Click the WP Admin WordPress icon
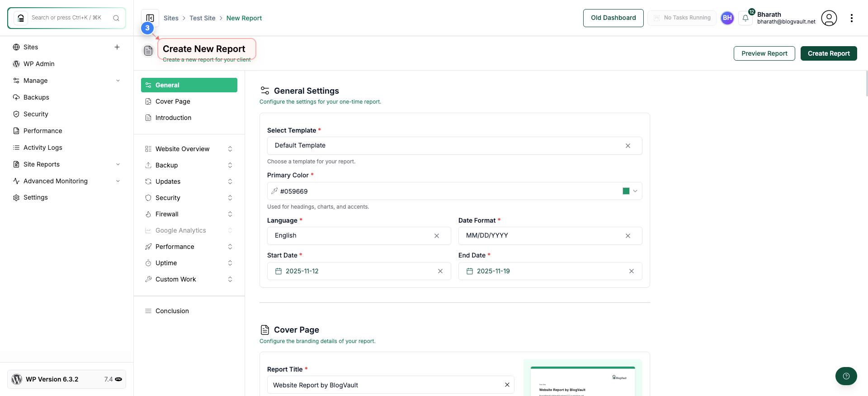This screenshot has height=396, width=868. [x=16, y=64]
